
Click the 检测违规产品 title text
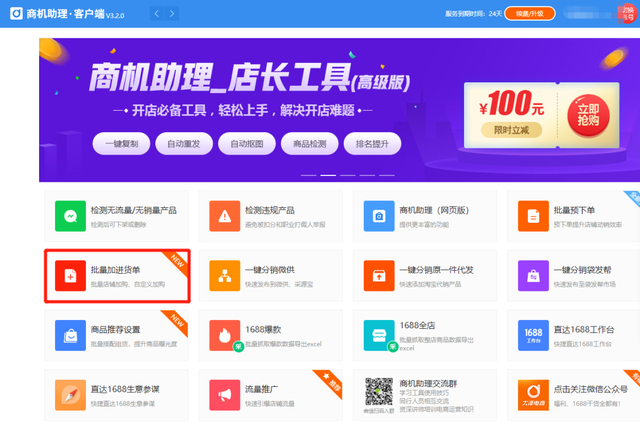[270, 210]
